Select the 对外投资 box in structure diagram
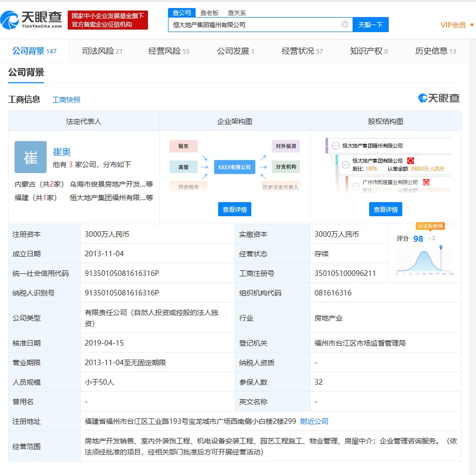The image size is (476, 475). 286,146
